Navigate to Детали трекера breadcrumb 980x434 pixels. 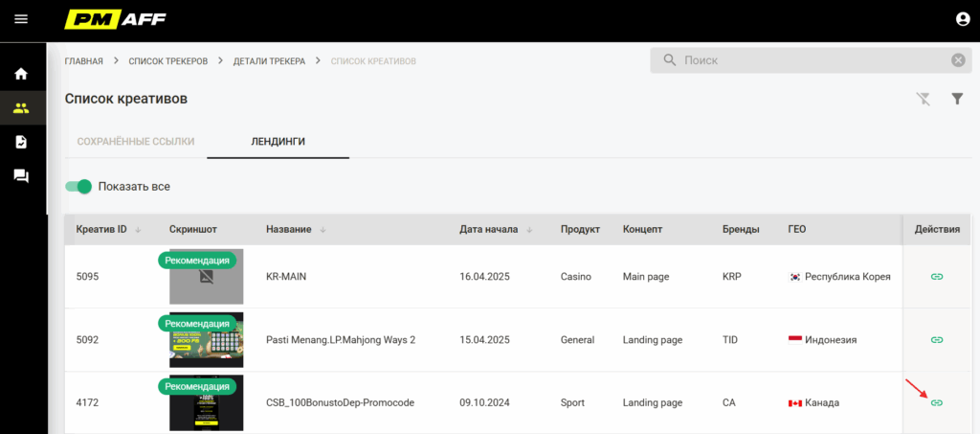point(269,61)
